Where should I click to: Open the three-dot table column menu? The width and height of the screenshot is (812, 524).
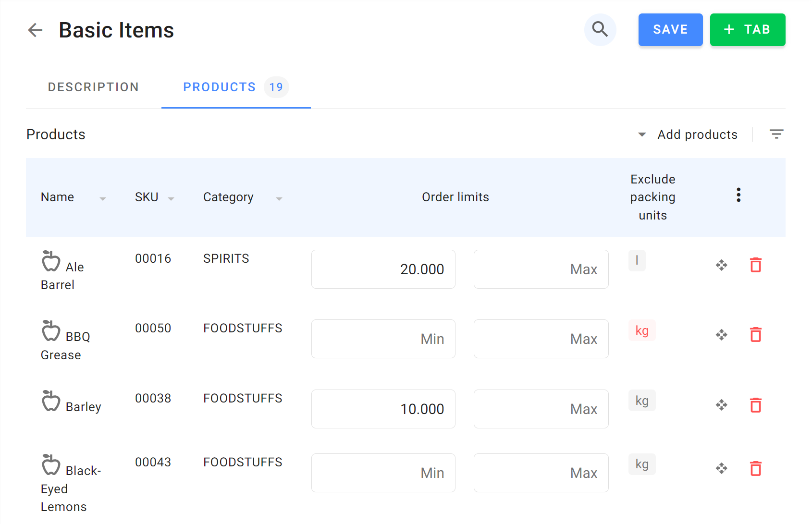pos(738,195)
